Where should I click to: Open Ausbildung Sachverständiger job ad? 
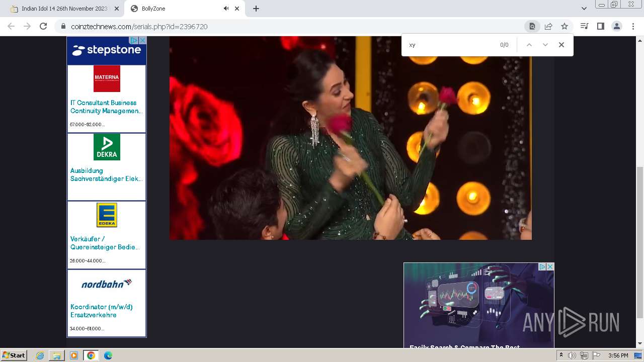click(x=106, y=174)
